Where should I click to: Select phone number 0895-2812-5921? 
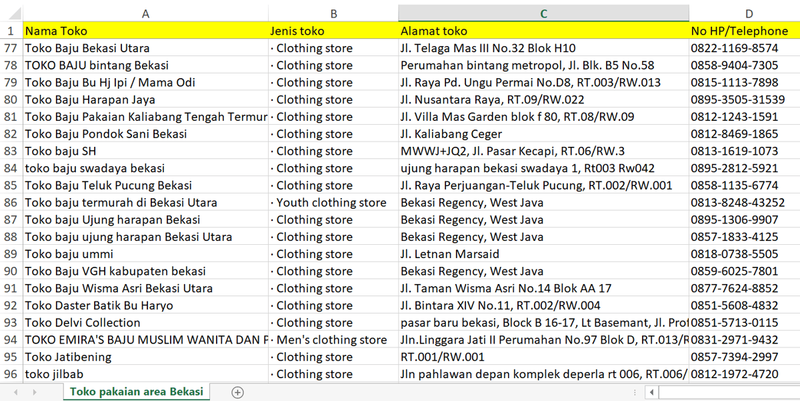[744, 168]
